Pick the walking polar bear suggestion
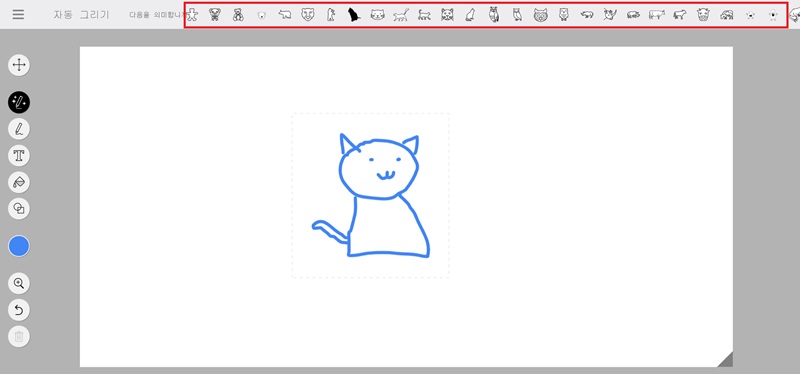This screenshot has height=374, width=800. coord(285,15)
